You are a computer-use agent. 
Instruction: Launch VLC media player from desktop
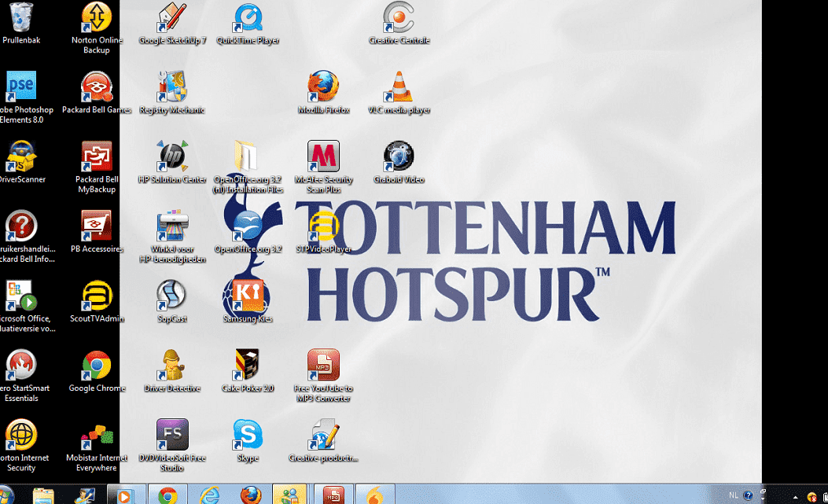(399, 86)
